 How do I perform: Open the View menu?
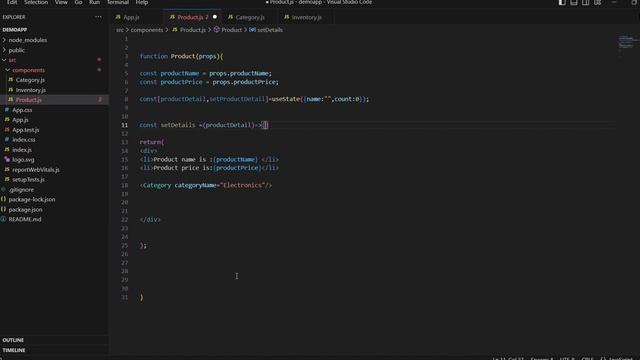61,2
